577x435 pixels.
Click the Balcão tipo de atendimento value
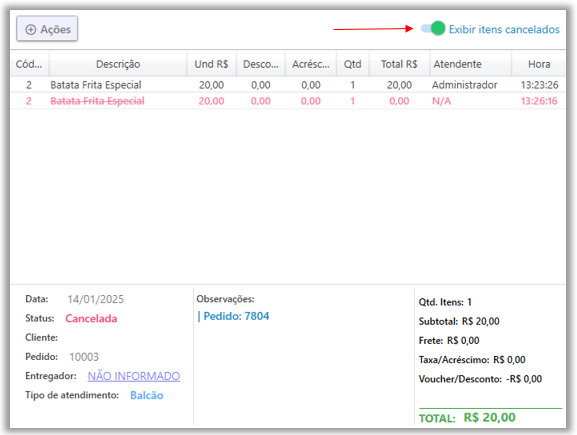coord(147,395)
